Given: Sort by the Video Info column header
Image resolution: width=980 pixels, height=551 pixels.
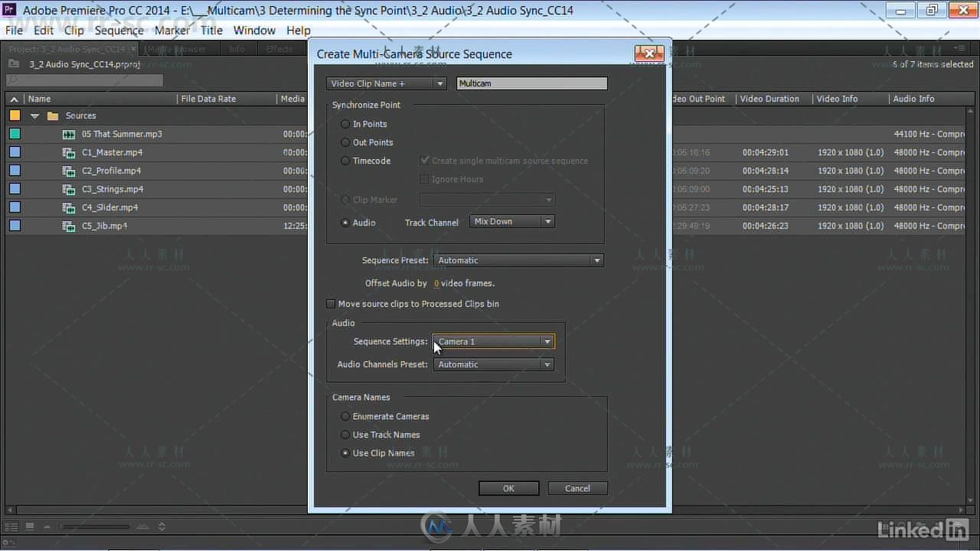Looking at the screenshot, I should [837, 99].
